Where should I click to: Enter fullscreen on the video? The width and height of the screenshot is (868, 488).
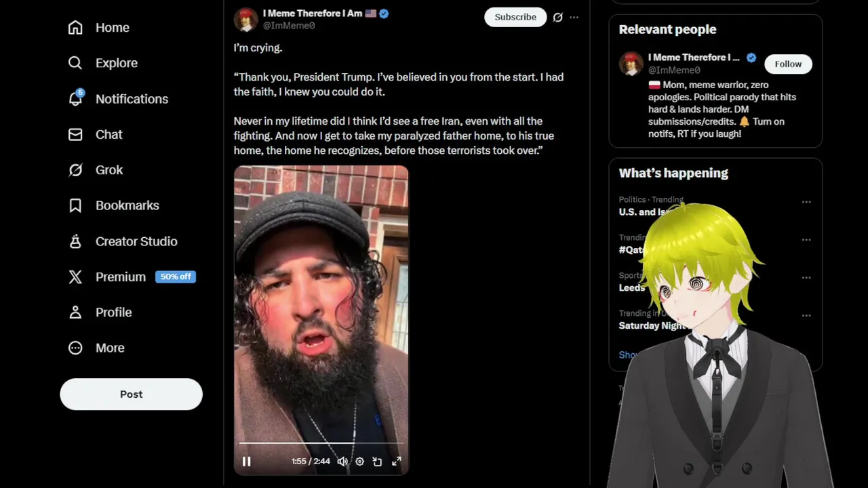tap(397, 462)
